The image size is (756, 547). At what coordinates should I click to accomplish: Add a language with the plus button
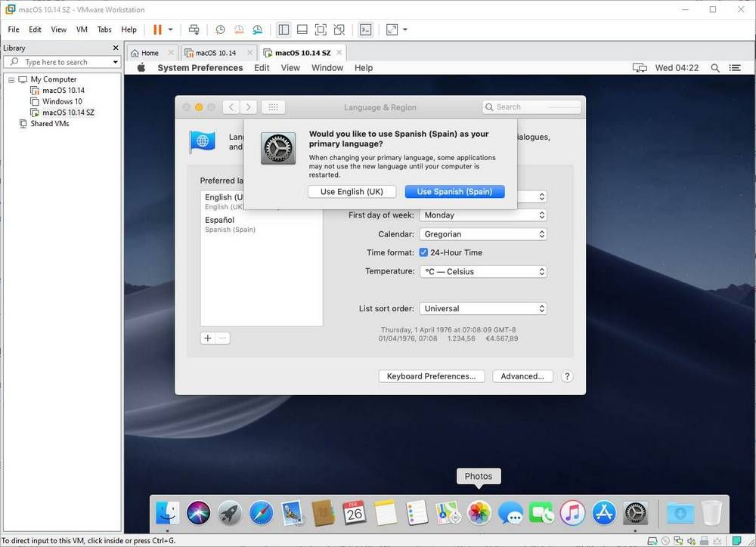coord(208,338)
